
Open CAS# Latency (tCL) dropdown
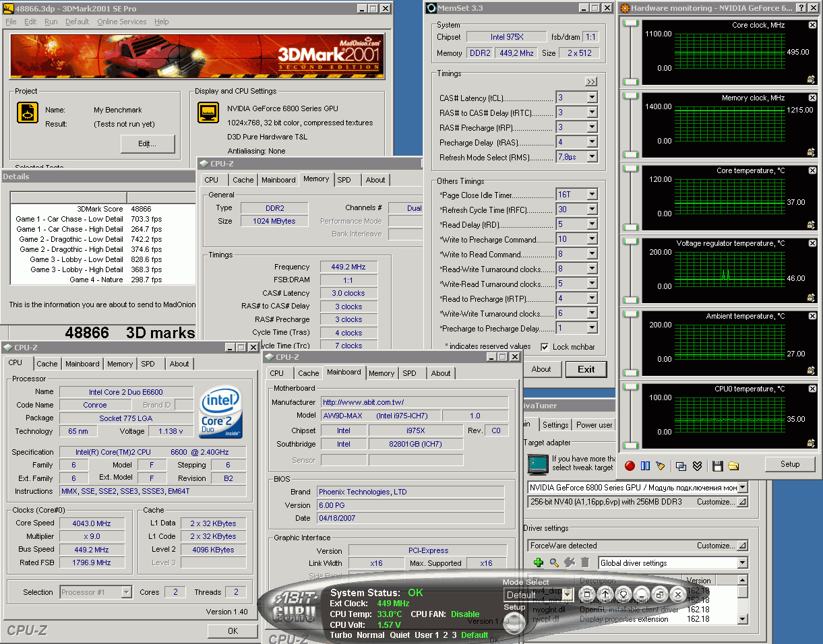(x=592, y=98)
